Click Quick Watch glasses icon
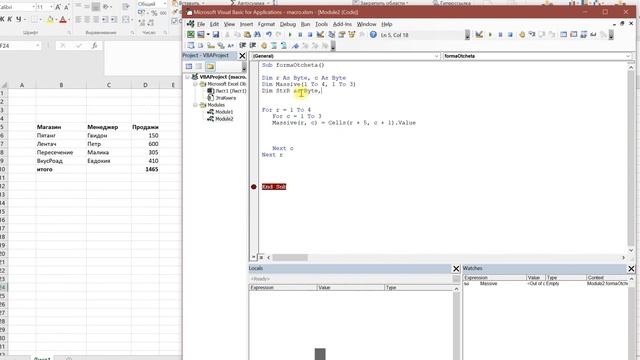Viewport: 640px width, 360px height. click(x=593, y=35)
